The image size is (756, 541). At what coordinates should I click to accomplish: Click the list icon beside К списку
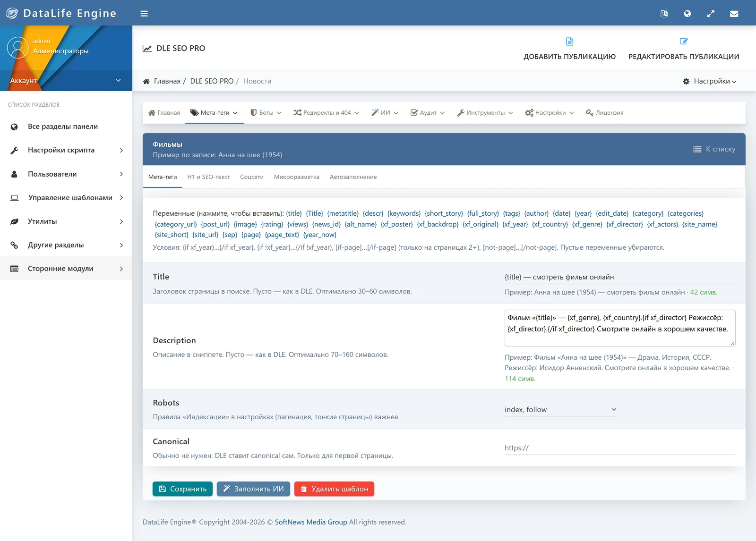point(697,149)
